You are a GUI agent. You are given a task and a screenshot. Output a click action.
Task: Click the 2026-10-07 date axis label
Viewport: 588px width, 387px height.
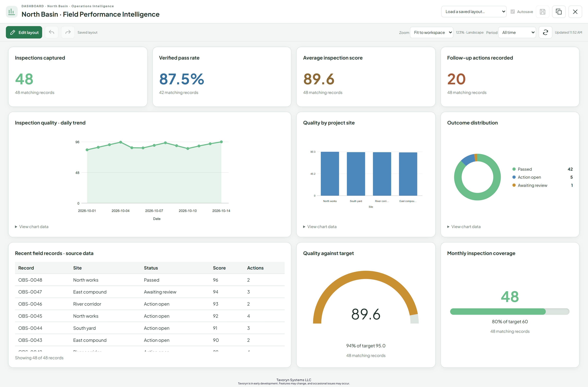click(x=154, y=211)
